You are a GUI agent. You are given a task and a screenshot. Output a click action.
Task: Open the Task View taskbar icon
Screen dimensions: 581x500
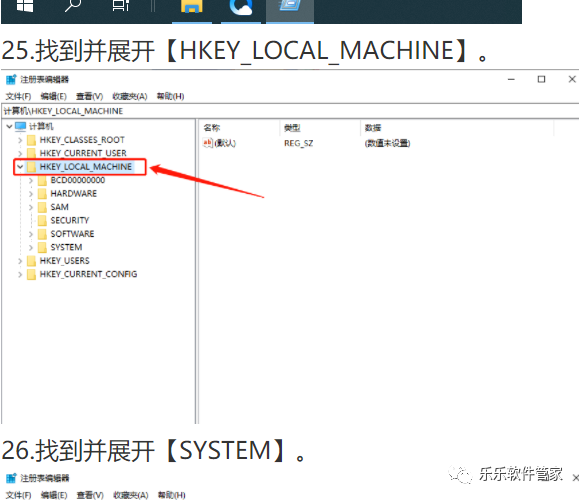tap(121, 6)
